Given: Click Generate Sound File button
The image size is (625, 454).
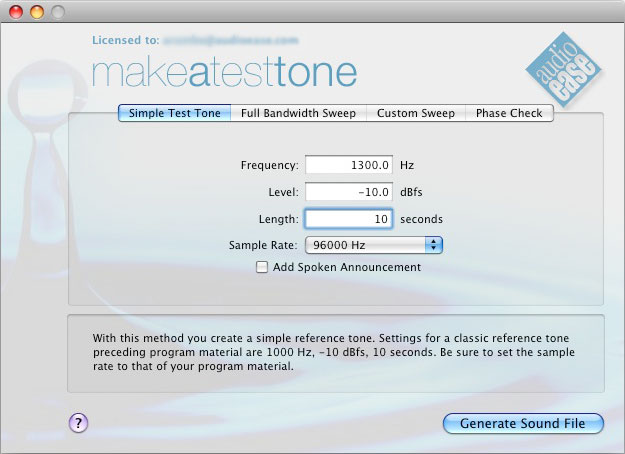Looking at the screenshot, I should pos(523,423).
